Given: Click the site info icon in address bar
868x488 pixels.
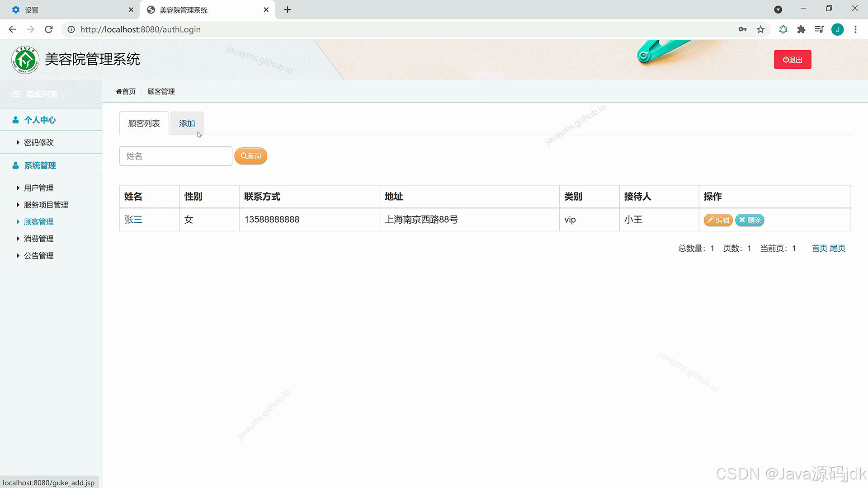Looking at the screenshot, I should [x=71, y=29].
